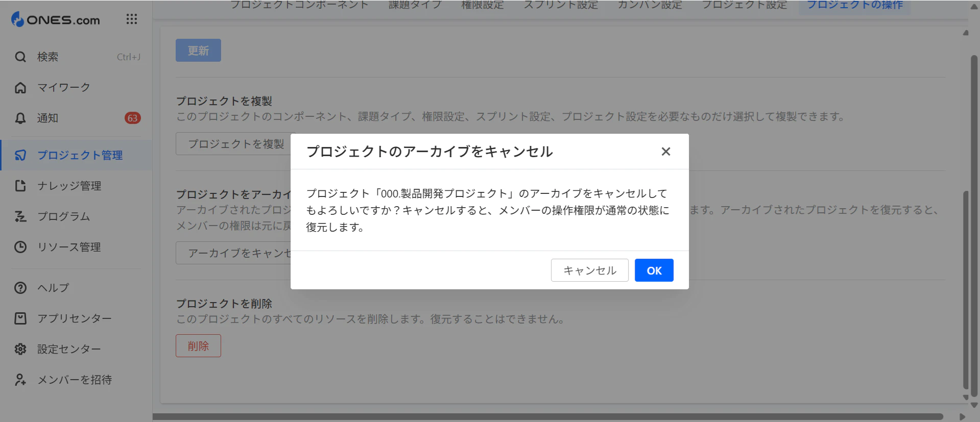The height and width of the screenshot is (422, 980).
Task: Switch to the 課題タイプ tab
Action: coord(415,5)
